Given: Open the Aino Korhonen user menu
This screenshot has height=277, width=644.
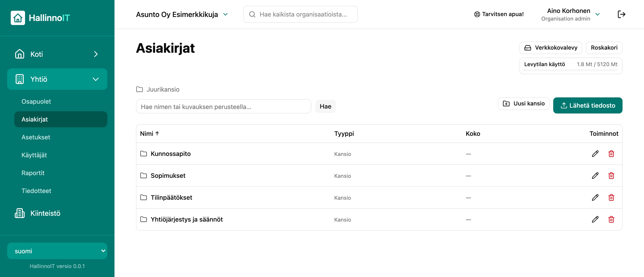Looking at the screenshot, I should point(570,15).
